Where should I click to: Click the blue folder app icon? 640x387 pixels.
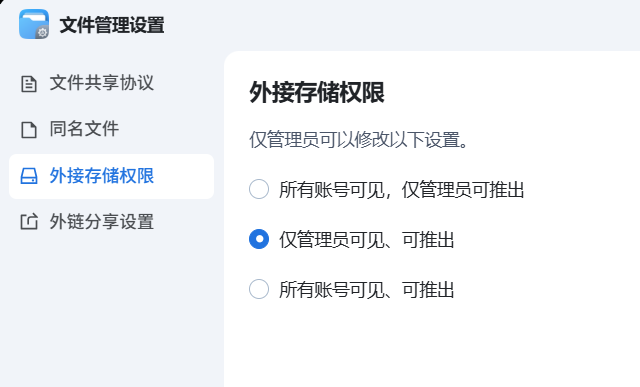34,24
